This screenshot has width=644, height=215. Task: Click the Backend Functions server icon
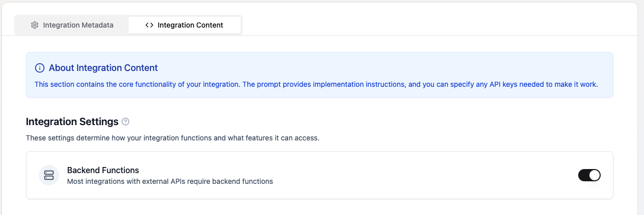[49, 175]
